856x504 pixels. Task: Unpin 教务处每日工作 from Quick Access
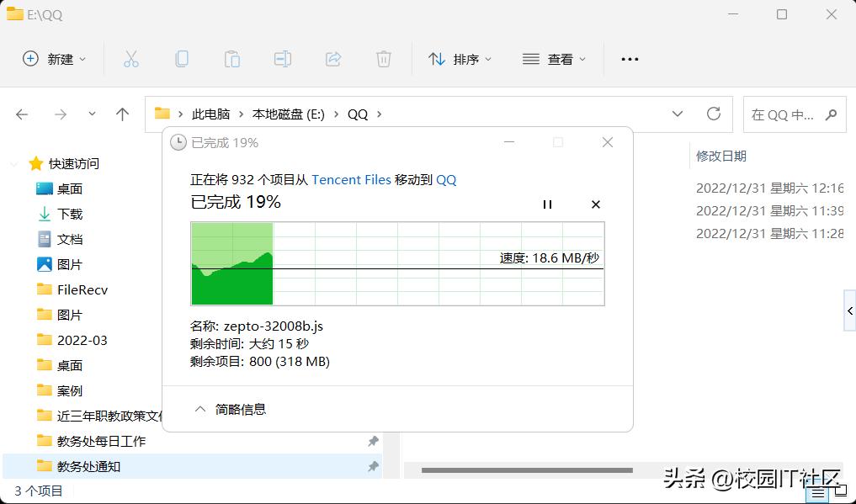[x=373, y=441]
